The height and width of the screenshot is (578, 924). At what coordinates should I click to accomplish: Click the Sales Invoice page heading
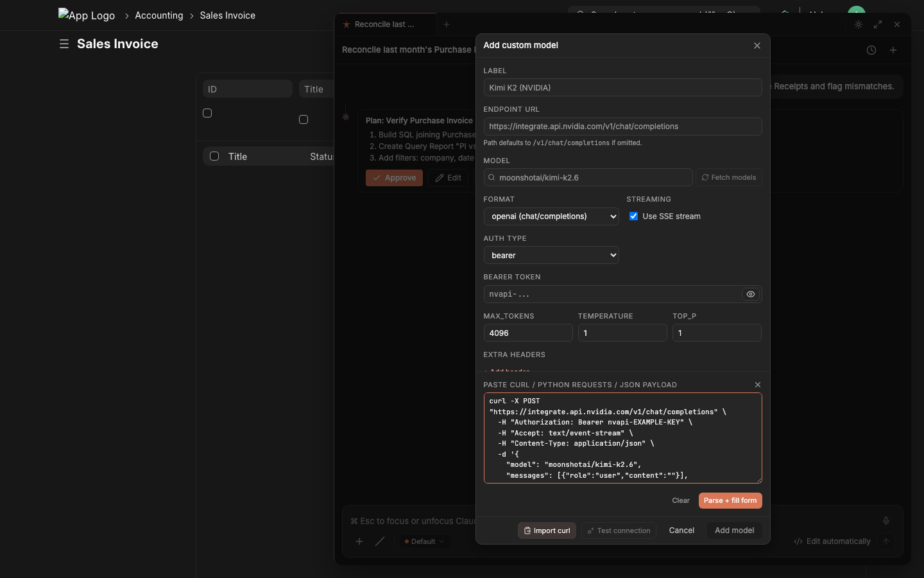click(117, 44)
